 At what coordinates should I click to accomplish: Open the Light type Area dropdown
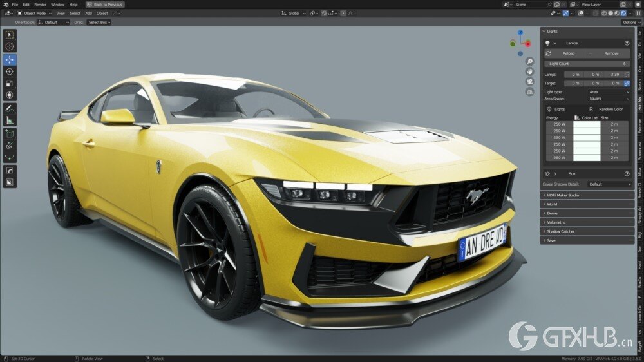click(609, 92)
